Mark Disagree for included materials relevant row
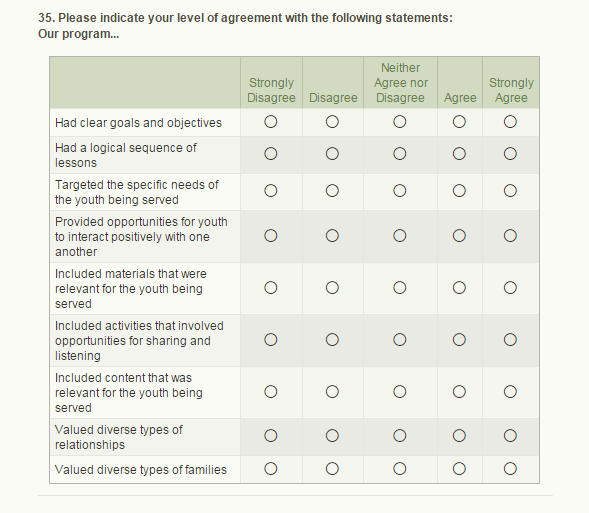589x513 pixels. (332, 288)
